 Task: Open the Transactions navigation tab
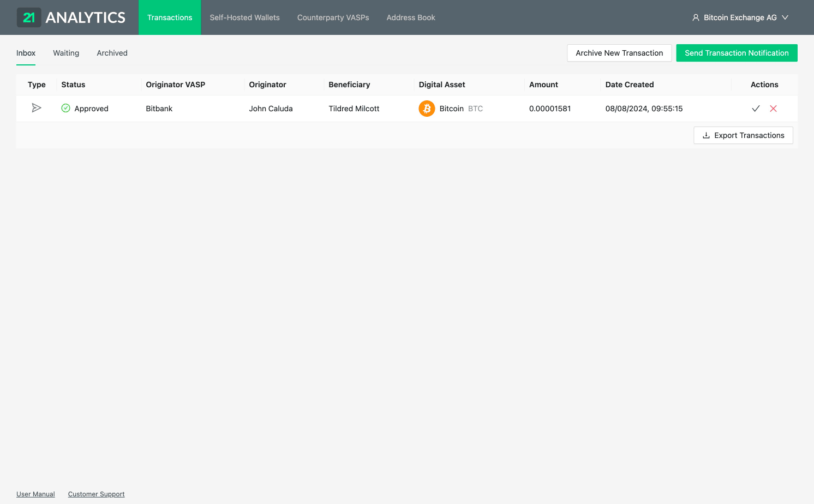(x=170, y=17)
